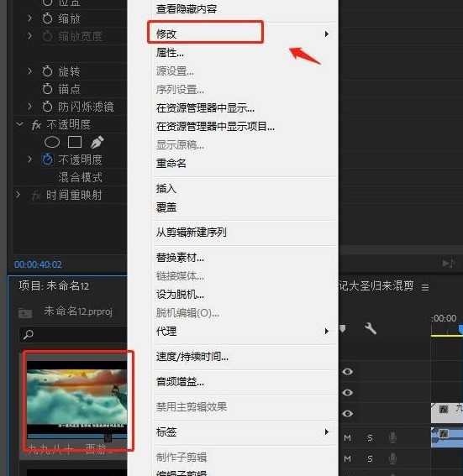Toggle middle video track eye visibility
Screen dimensions: 463x476
[x=348, y=393]
